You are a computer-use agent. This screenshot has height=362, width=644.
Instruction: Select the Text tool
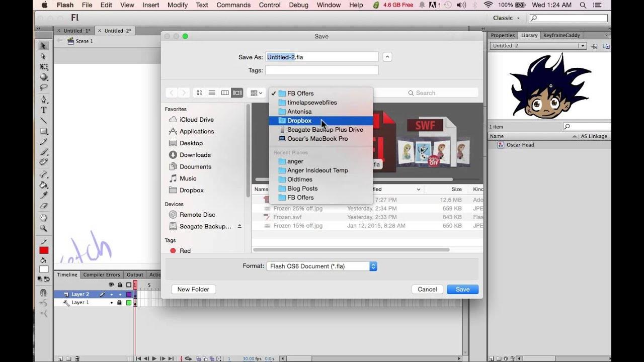[44, 110]
